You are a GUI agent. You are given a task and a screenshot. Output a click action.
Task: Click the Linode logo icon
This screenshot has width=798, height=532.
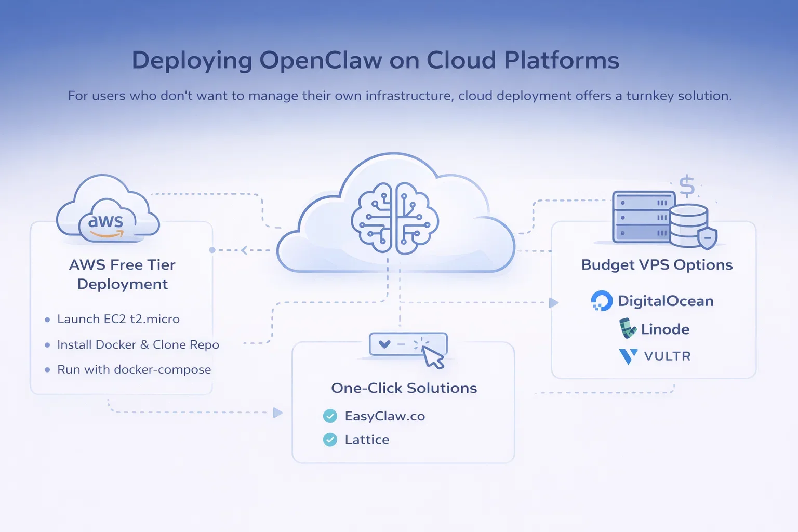[x=628, y=329]
